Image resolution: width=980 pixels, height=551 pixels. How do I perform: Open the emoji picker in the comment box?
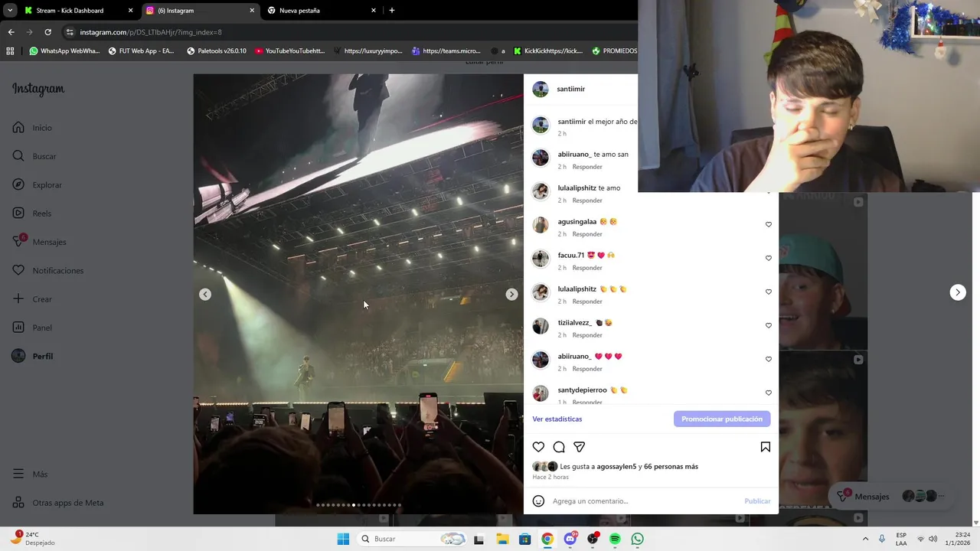(x=538, y=501)
